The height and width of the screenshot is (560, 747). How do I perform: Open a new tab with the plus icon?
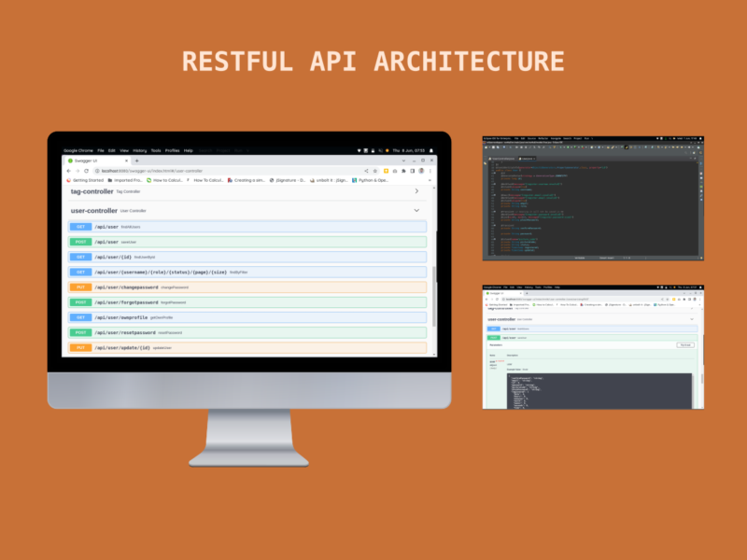[x=136, y=160]
